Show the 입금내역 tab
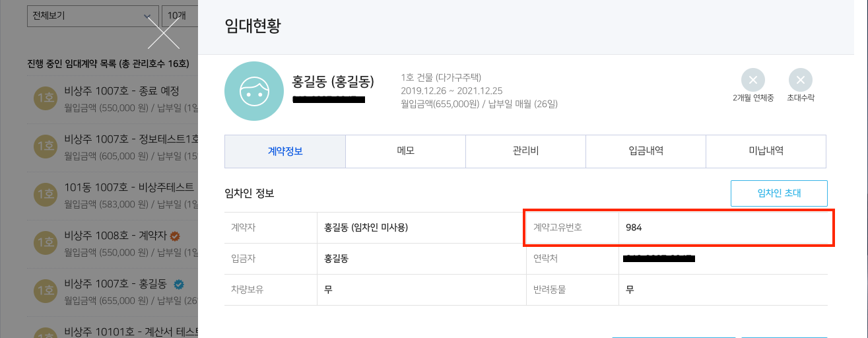868x338 pixels. tap(646, 151)
